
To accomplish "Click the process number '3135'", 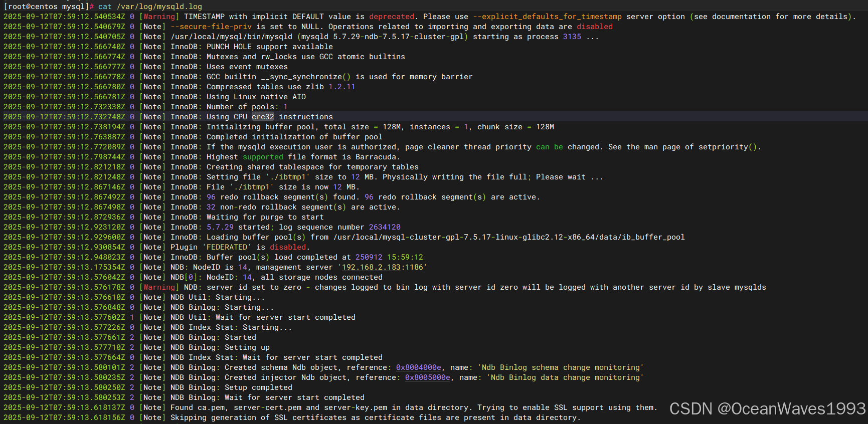I will pyautogui.click(x=572, y=37).
